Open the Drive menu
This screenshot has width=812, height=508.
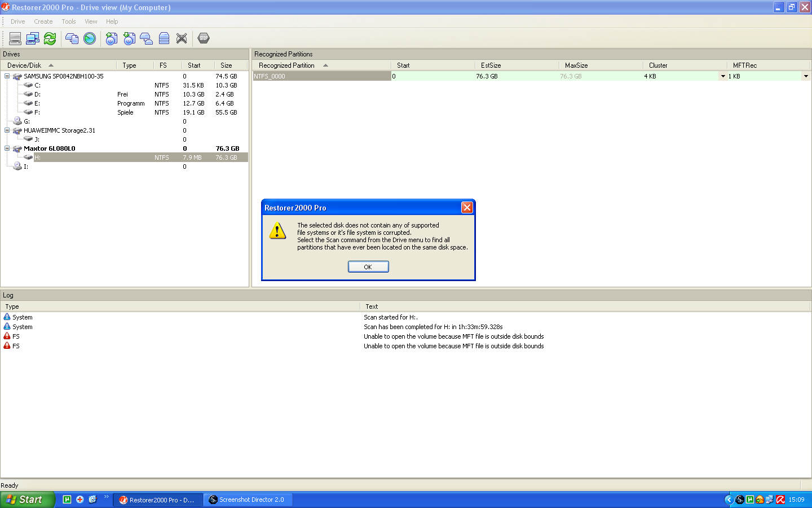click(x=17, y=21)
